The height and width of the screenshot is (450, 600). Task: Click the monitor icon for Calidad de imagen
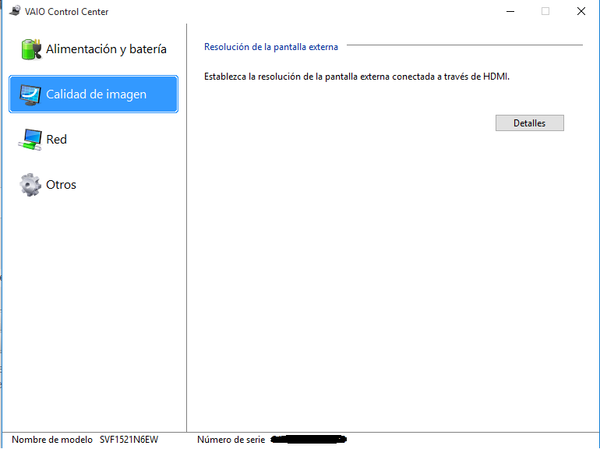pos(31,95)
